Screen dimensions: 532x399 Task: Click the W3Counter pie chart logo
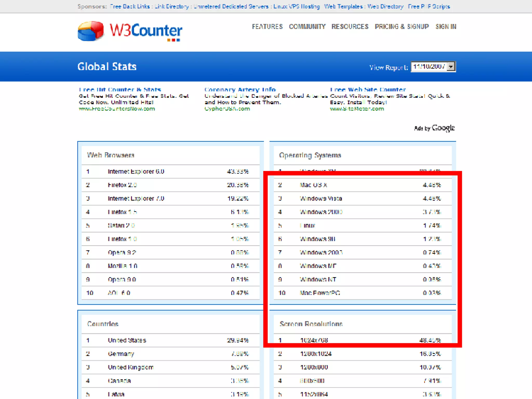(91, 31)
